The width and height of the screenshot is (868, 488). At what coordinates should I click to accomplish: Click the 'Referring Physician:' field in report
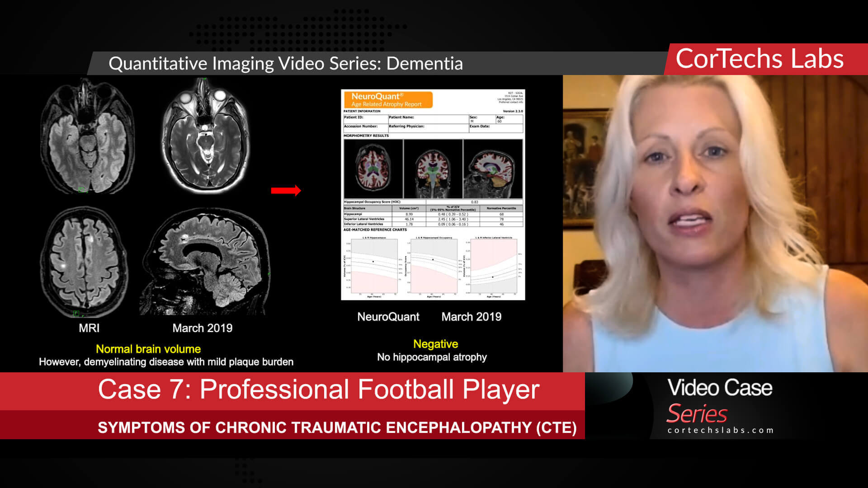(x=428, y=128)
